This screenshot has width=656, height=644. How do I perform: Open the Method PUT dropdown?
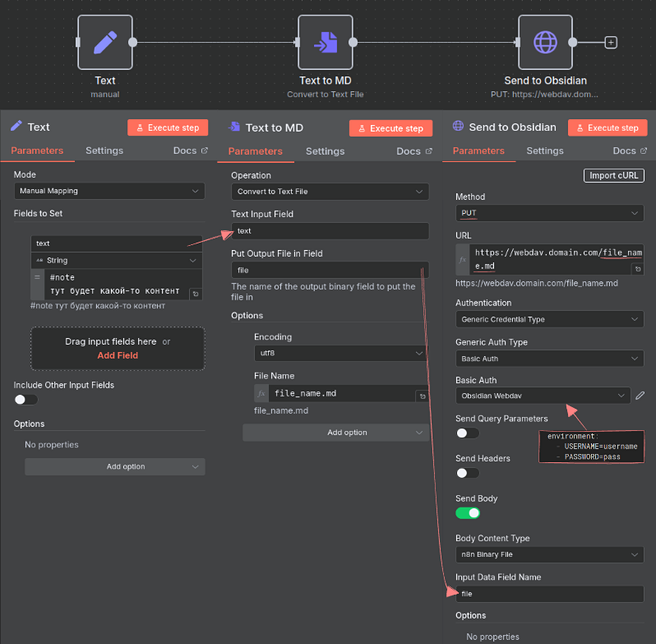[549, 213]
